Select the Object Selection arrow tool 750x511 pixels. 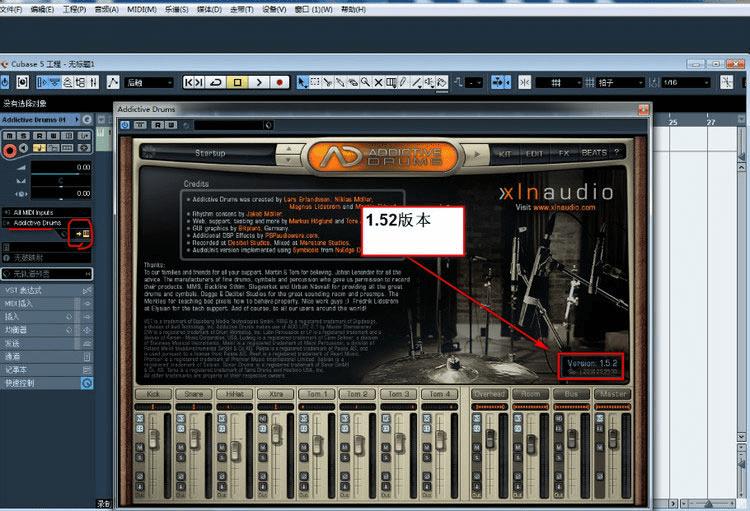click(302, 82)
